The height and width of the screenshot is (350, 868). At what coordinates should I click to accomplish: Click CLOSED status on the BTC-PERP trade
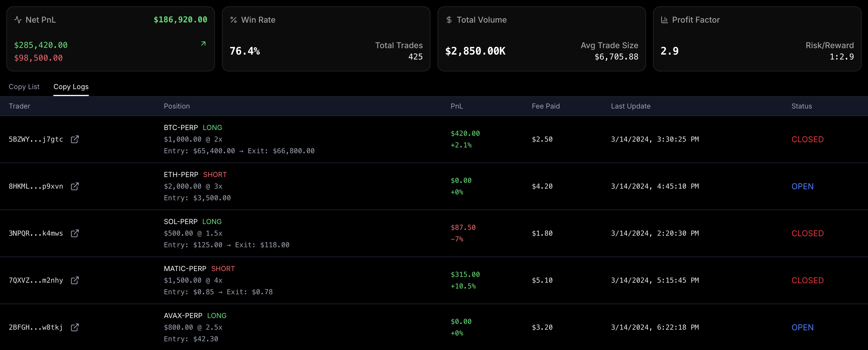tap(807, 139)
